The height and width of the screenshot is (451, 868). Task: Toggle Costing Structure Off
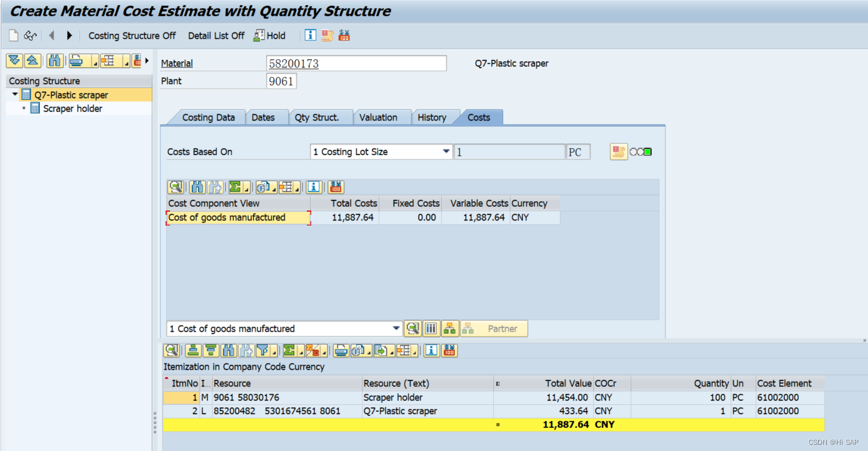pyautogui.click(x=132, y=36)
